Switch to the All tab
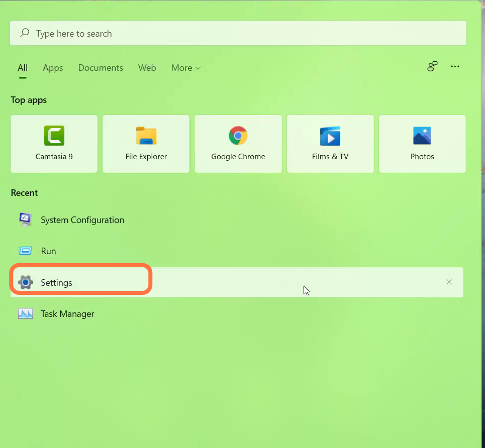 click(x=23, y=68)
